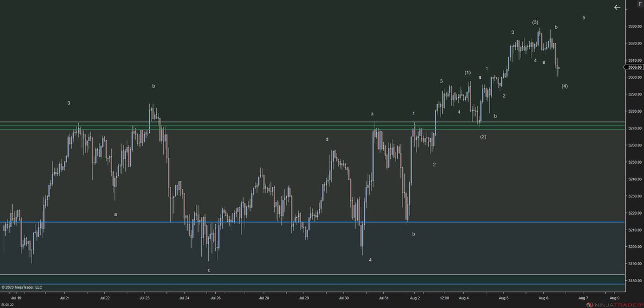The image size is (644, 308).
Task: Click the 3220.00 price axis label
Action: 634,213
